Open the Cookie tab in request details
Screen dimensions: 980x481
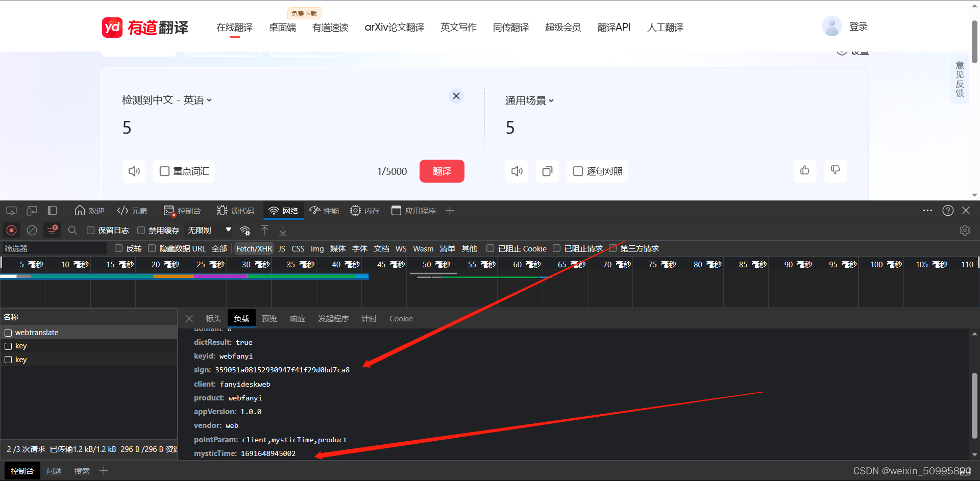401,318
